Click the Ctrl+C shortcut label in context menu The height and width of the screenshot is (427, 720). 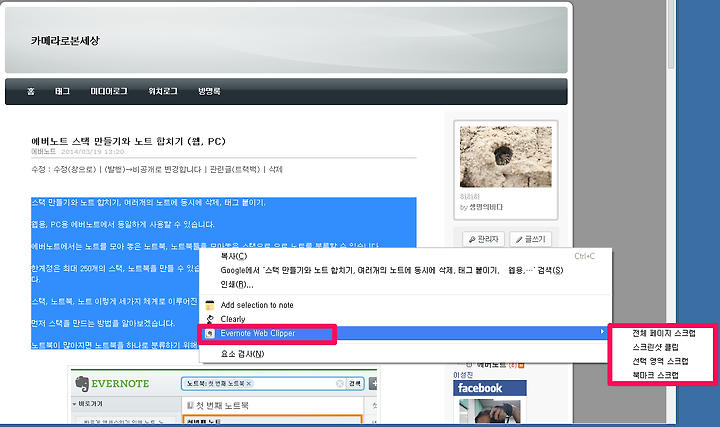click(x=585, y=256)
